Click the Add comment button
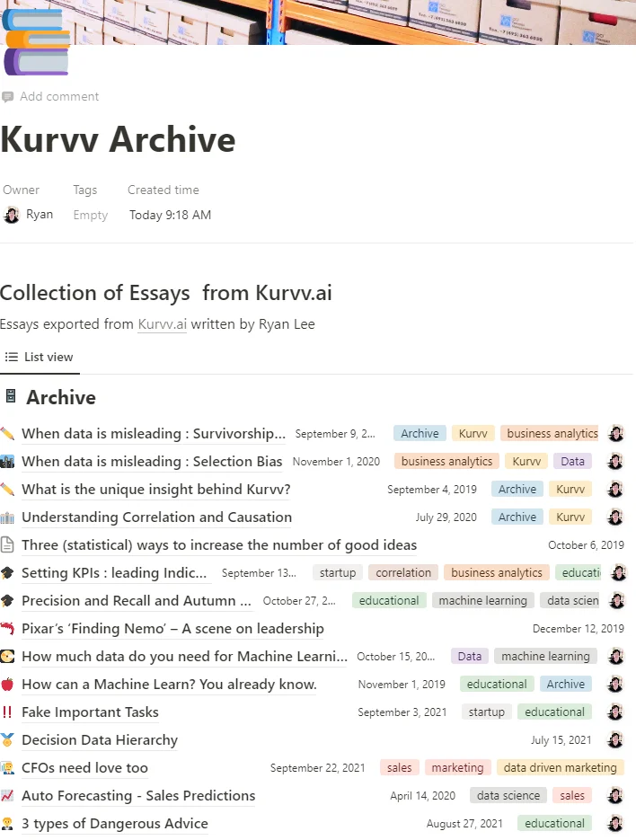Screen dimensions: 636x840 51,97
